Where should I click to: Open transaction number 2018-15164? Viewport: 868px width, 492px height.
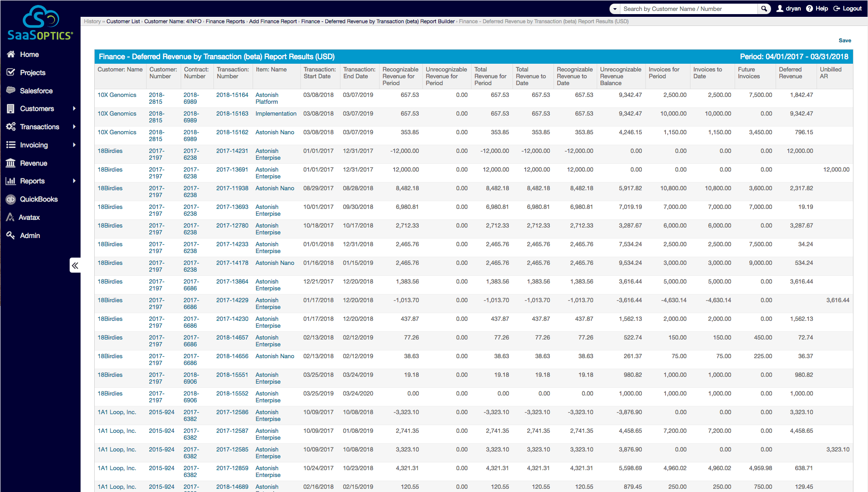pos(232,95)
